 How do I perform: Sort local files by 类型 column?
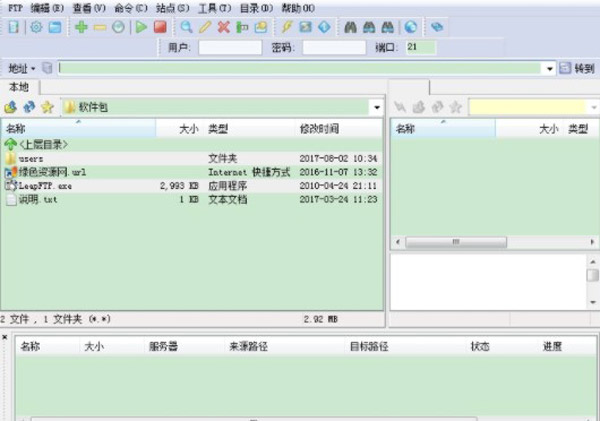tap(249, 129)
